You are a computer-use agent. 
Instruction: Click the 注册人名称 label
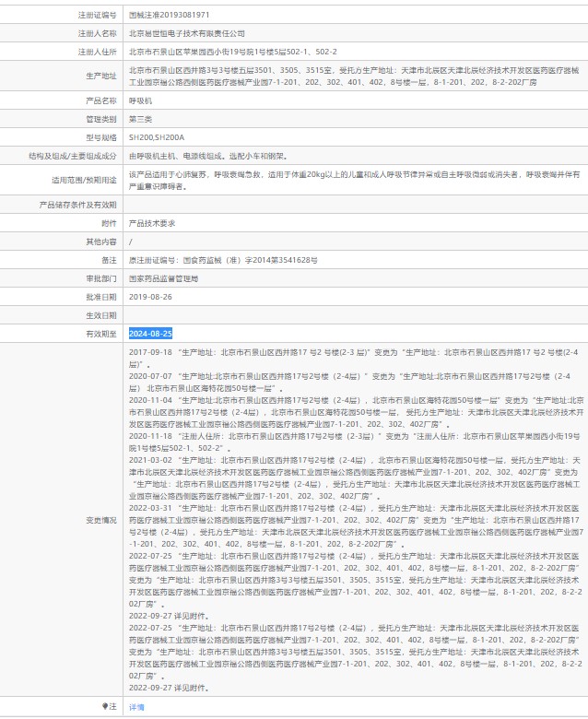pyautogui.click(x=97, y=33)
